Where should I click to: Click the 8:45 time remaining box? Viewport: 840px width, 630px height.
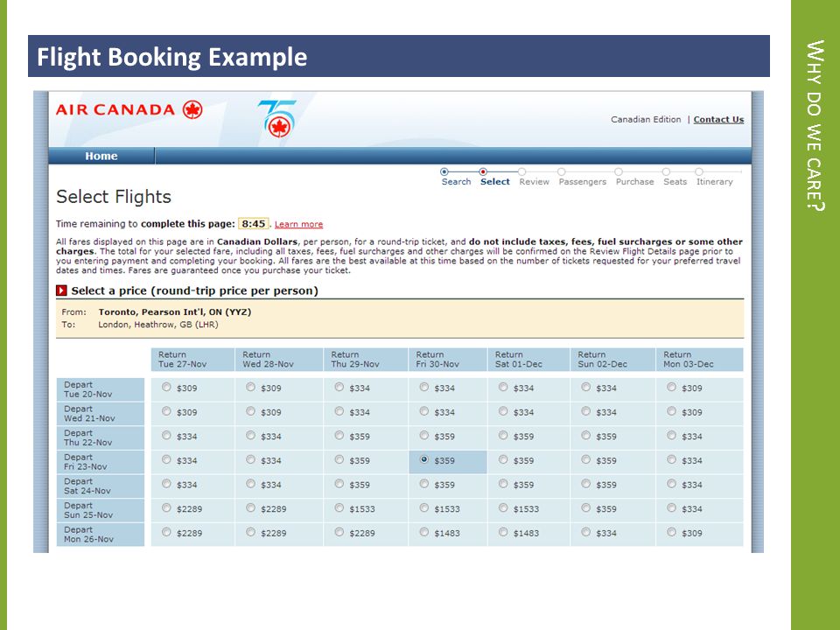click(x=254, y=224)
